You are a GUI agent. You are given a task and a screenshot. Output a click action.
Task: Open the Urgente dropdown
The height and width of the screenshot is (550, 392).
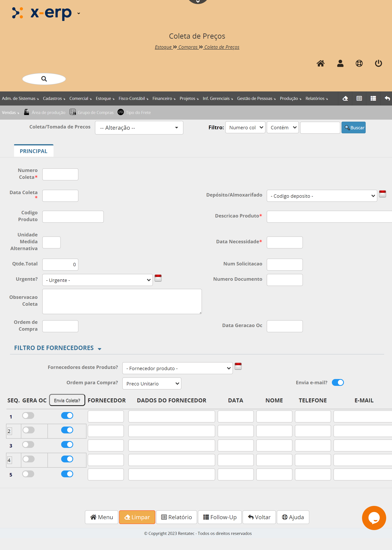(x=98, y=280)
